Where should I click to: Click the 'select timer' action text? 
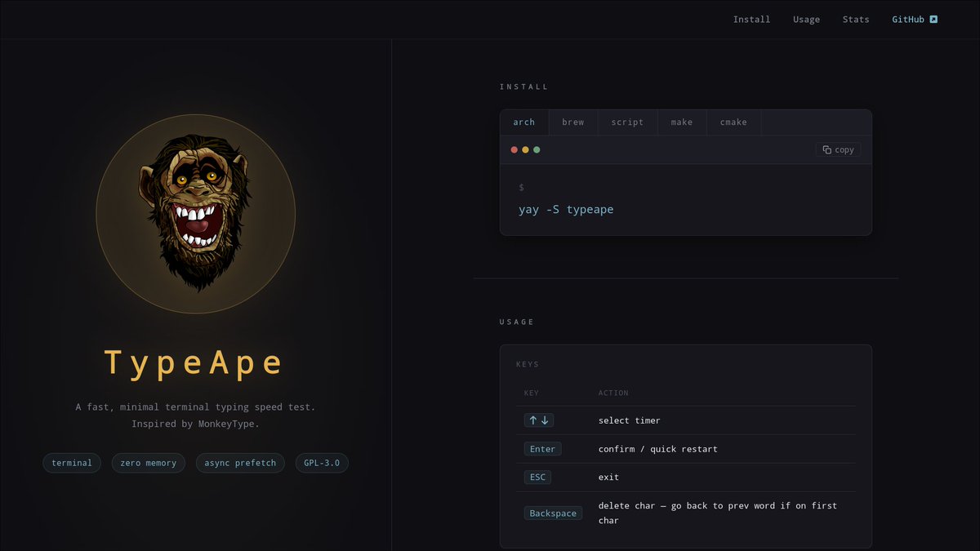(629, 420)
